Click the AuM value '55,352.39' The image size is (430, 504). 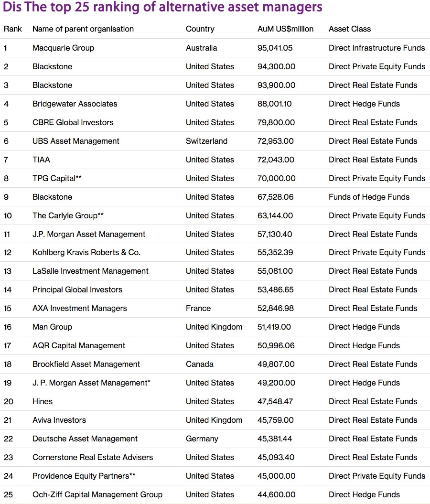[x=275, y=252]
